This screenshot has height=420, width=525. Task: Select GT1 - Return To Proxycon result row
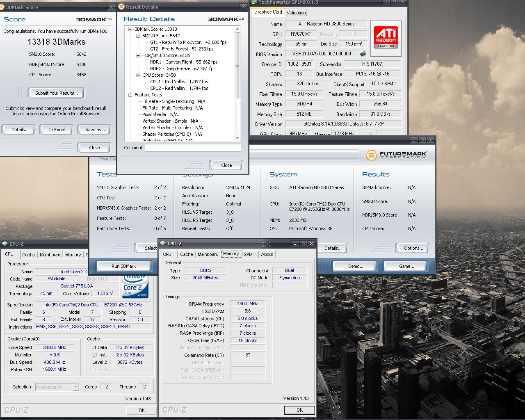coord(188,42)
